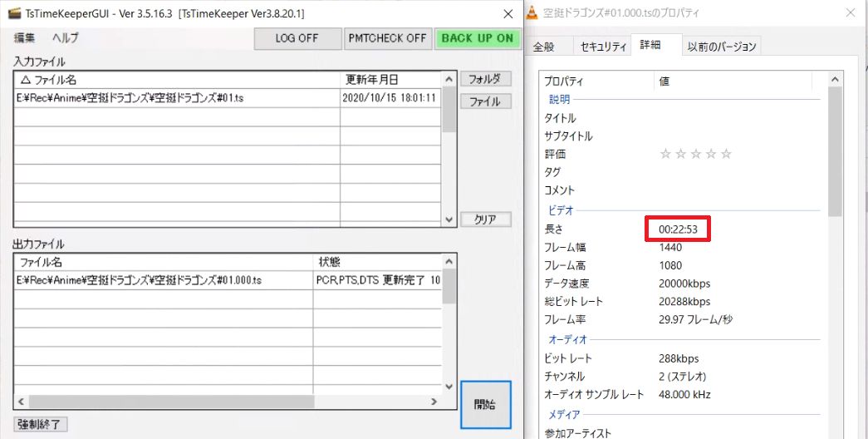The height and width of the screenshot is (439, 868).
Task: Toggle the PMTCHECK OFF button
Action: [388, 39]
